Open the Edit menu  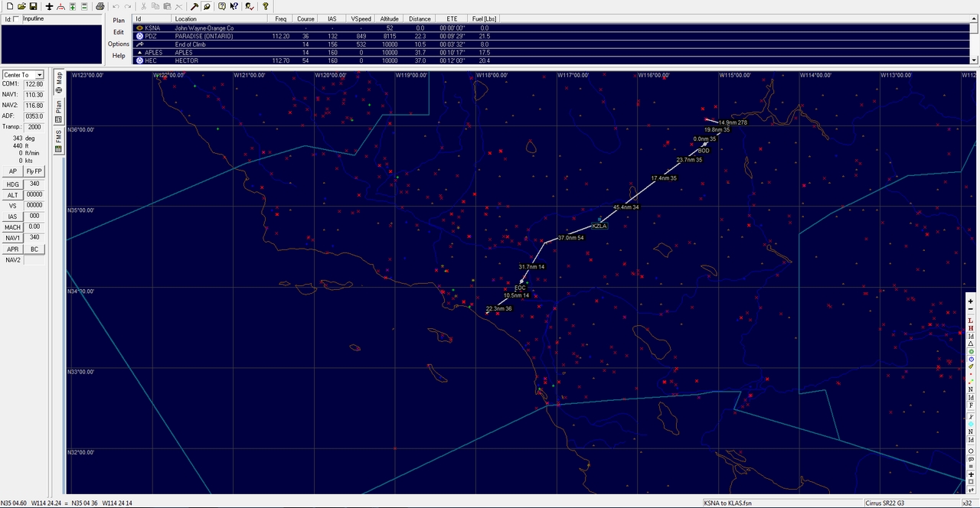[x=119, y=32]
